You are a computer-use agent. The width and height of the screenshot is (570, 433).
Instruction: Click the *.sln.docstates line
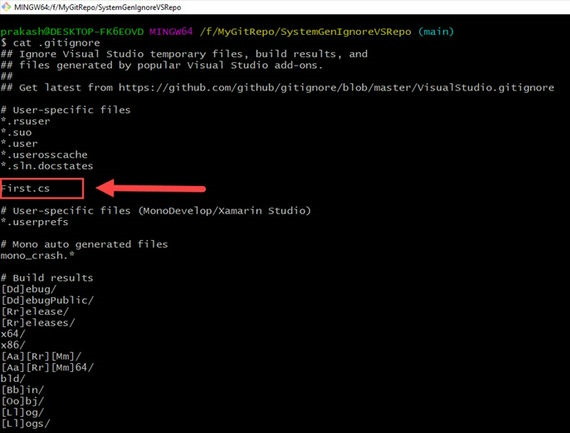(47, 166)
